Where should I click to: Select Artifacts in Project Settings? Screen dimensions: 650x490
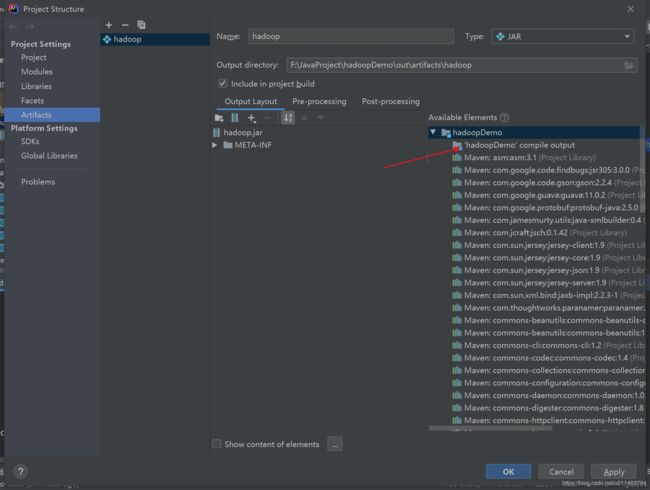pyautogui.click(x=52, y=115)
